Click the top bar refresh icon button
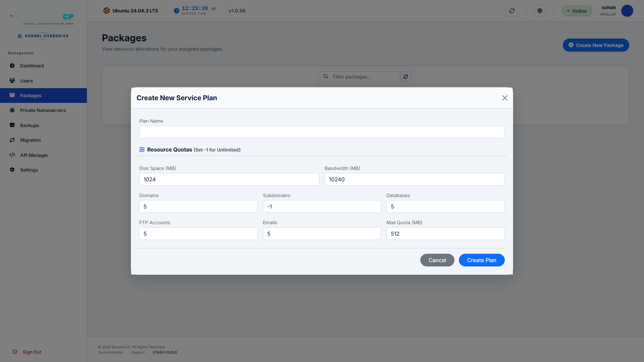This screenshot has width=644, height=362. pos(512,11)
